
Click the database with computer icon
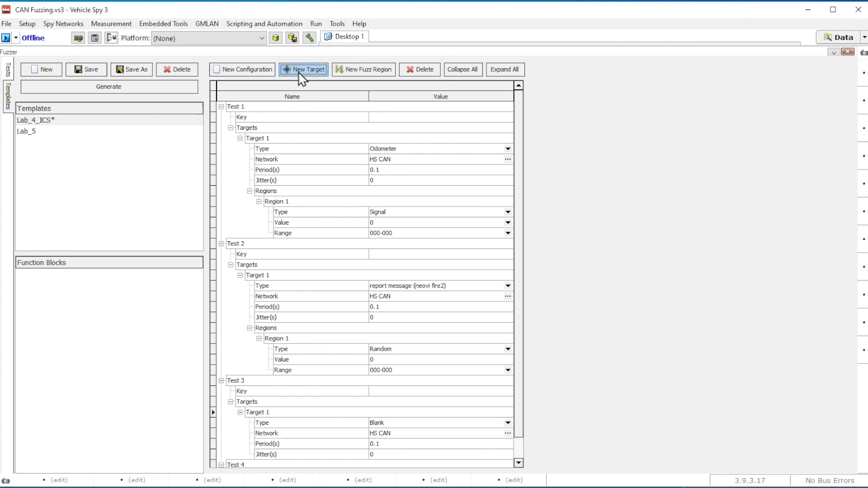coord(292,38)
